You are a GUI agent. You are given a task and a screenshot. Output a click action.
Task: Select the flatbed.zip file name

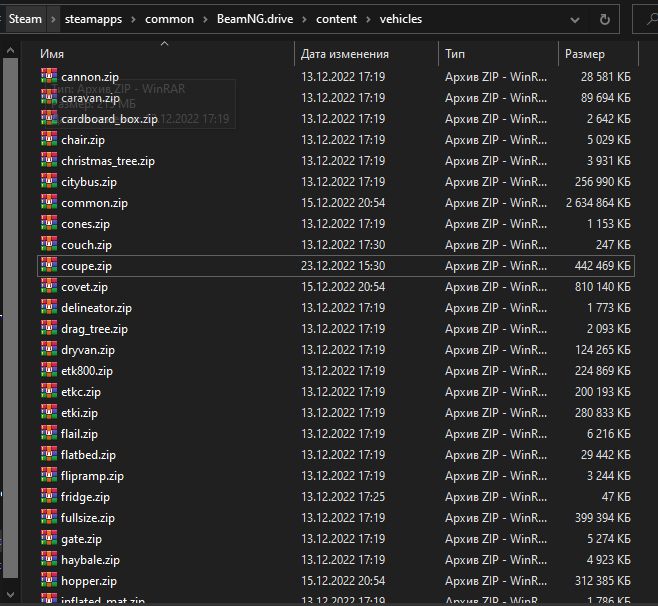(x=88, y=455)
